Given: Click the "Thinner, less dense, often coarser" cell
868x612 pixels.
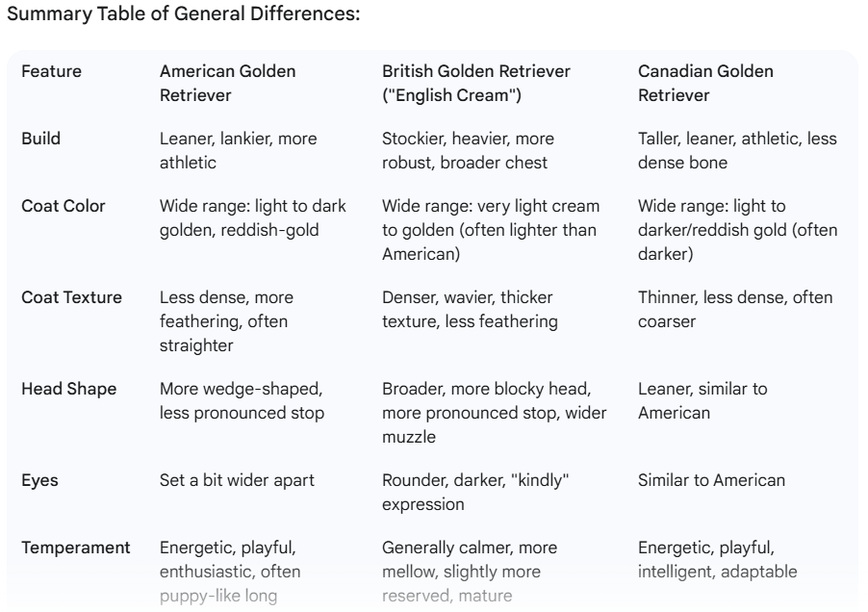Looking at the screenshot, I should pos(735,309).
